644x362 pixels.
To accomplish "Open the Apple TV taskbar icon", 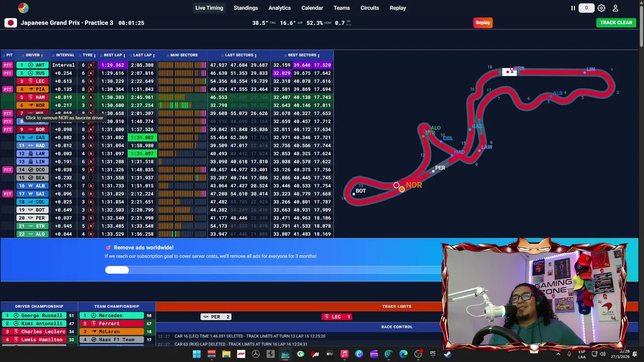I will click(x=330, y=354).
